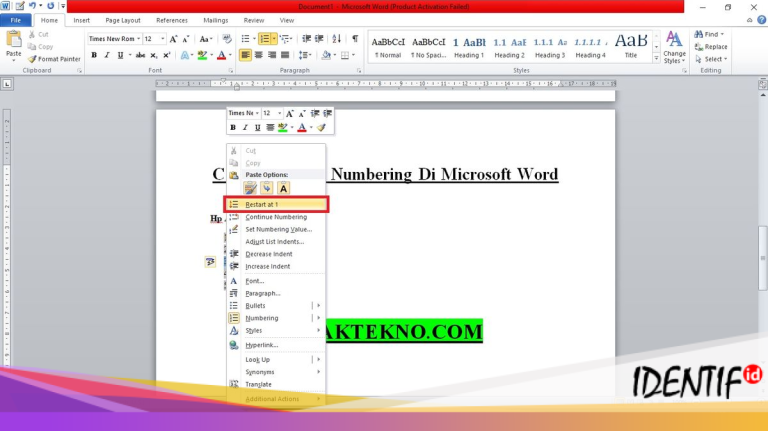Screen dimensions: 768x431
Task: Align text left in ribbon
Action: [245, 55]
